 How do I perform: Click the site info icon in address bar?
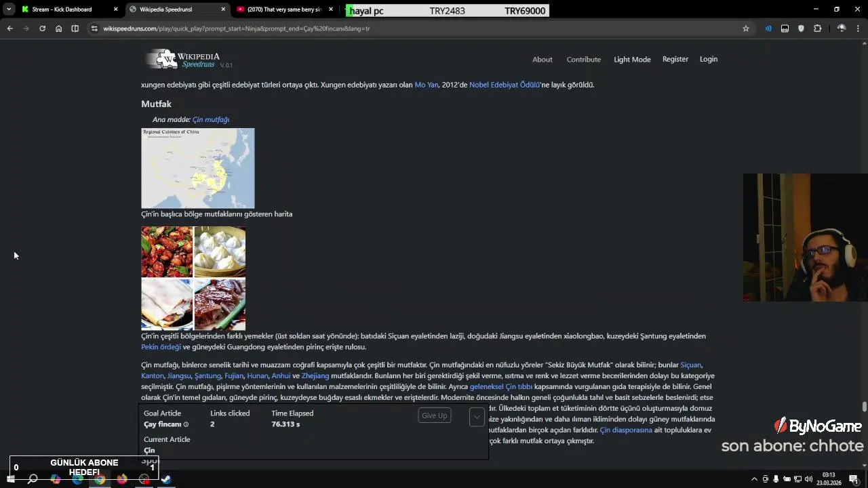point(94,28)
